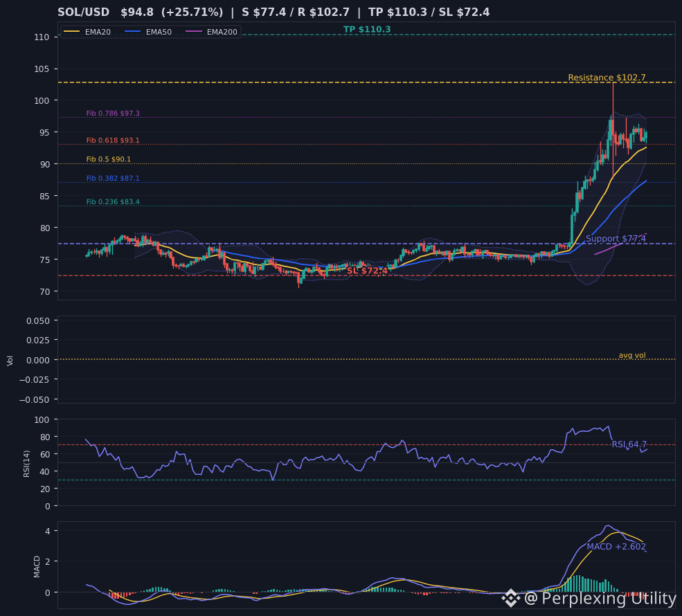Click the TP $110.3 / SL $72.4 header text

pos(429,12)
